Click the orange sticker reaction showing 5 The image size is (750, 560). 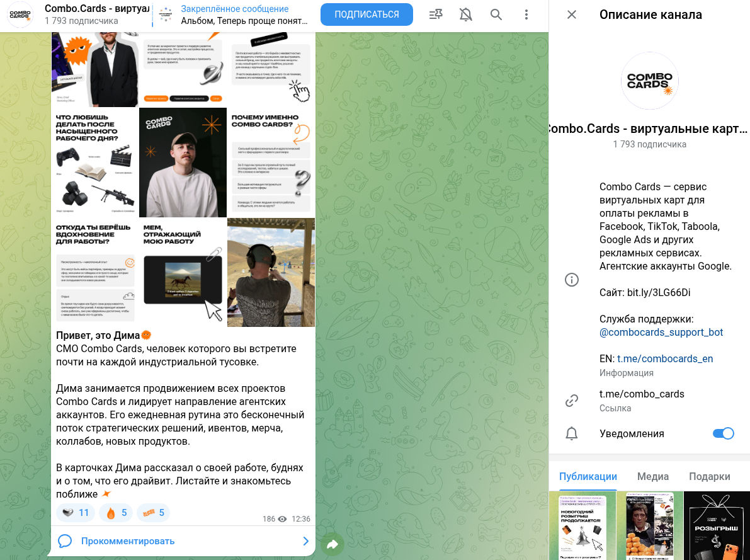(153, 513)
